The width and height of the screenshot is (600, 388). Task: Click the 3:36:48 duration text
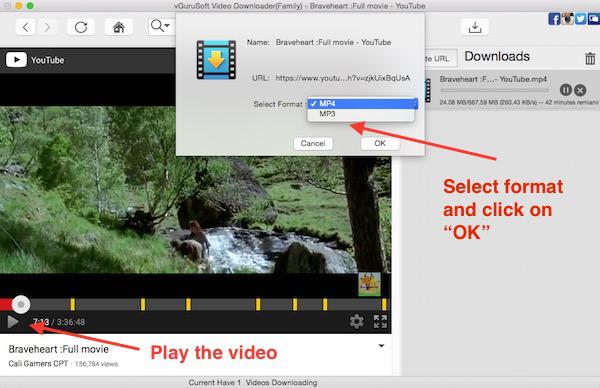(71, 322)
